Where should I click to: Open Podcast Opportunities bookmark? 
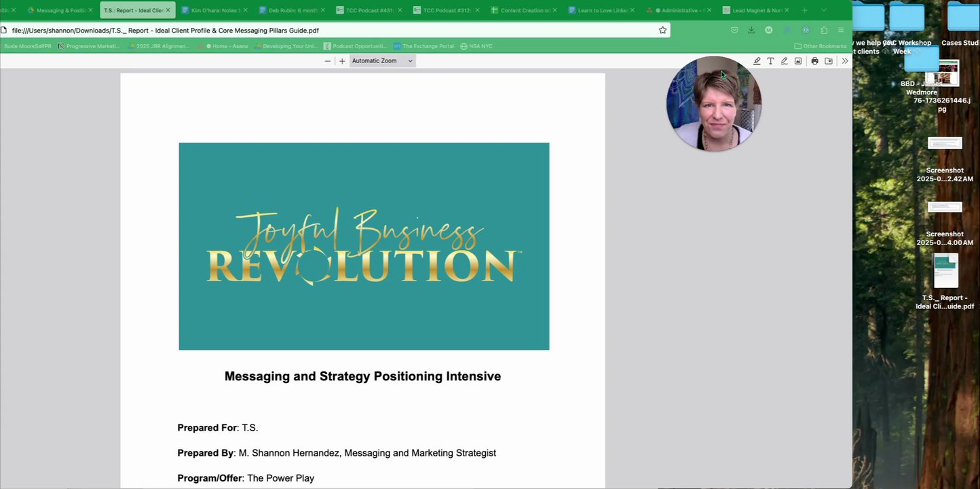(x=356, y=46)
